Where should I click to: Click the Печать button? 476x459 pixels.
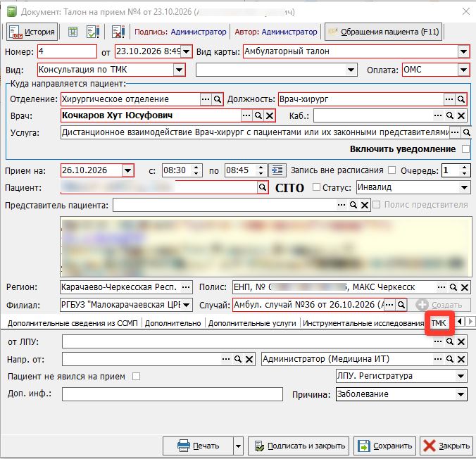(199, 446)
